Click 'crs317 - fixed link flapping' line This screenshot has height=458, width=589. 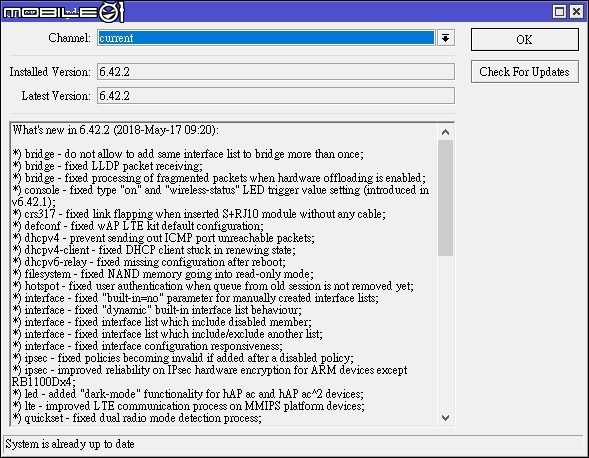pyautogui.click(x=199, y=214)
